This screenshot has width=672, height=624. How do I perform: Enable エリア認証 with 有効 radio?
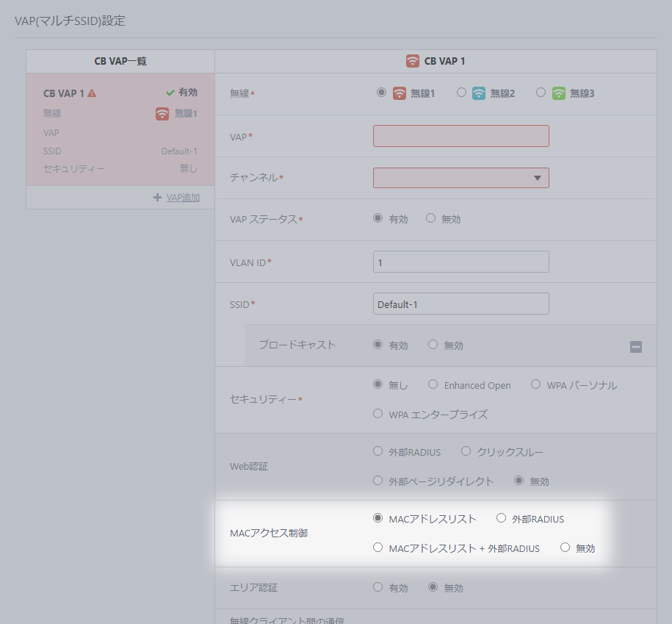(x=378, y=587)
